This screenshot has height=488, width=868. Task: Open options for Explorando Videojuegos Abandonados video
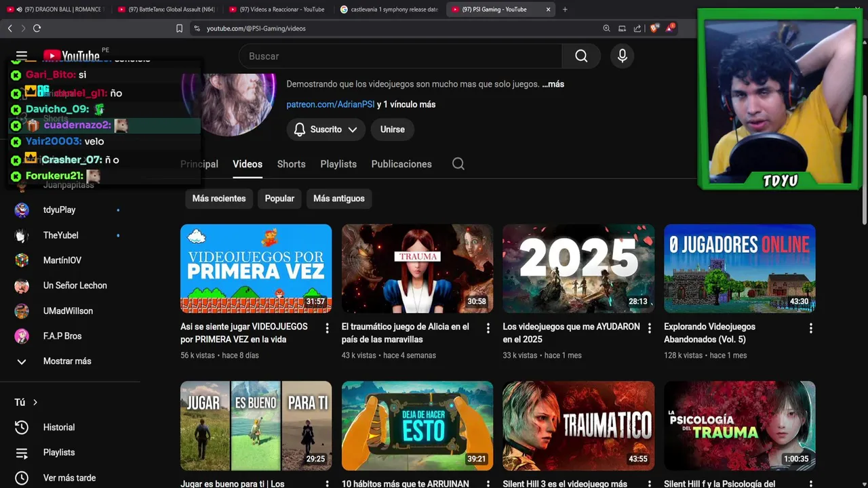click(x=810, y=328)
